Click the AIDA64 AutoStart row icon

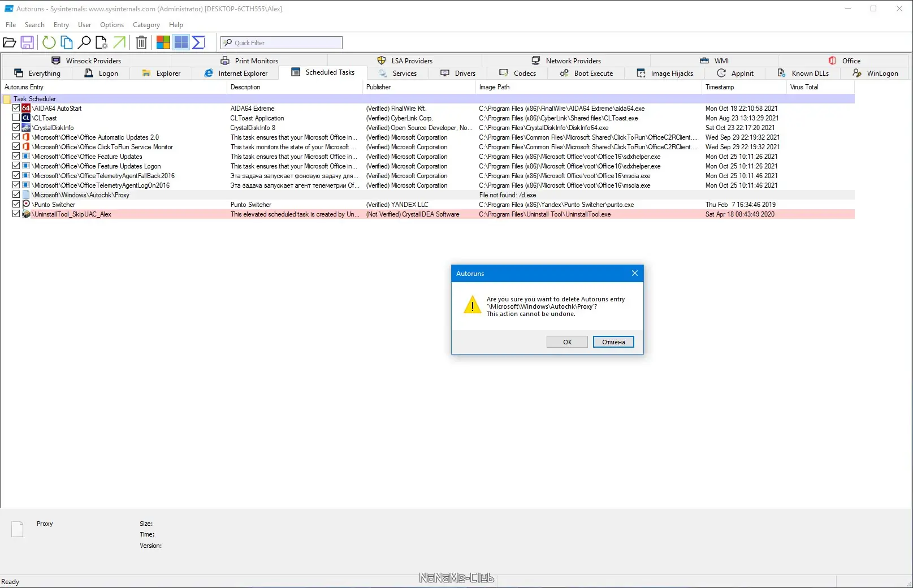tap(26, 109)
